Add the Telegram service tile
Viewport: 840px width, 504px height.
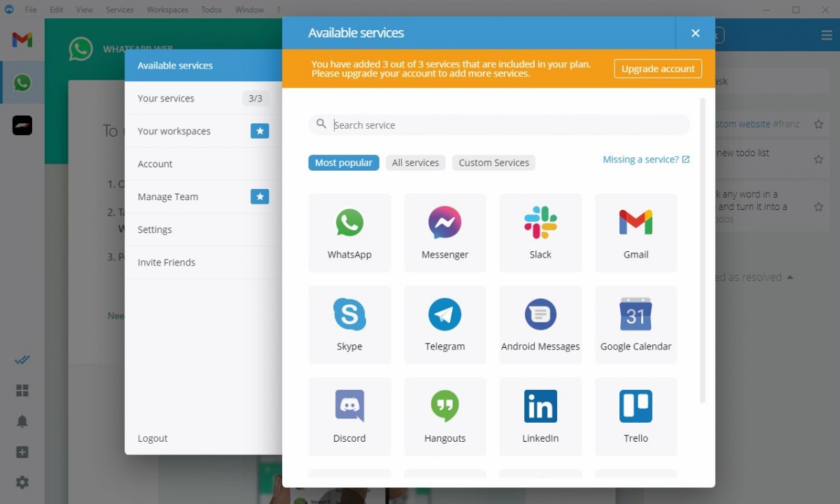pyautogui.click(x=445, y=325)
